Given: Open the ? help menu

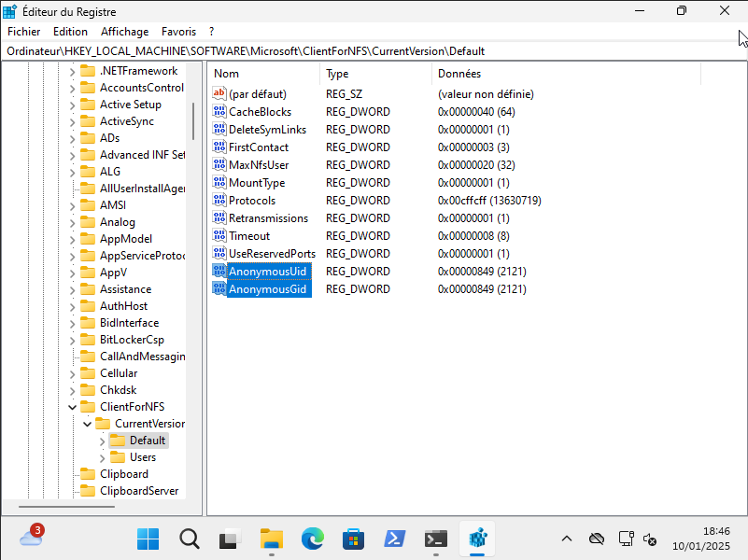Looking at the screenshot, I should tap(211, 32).
